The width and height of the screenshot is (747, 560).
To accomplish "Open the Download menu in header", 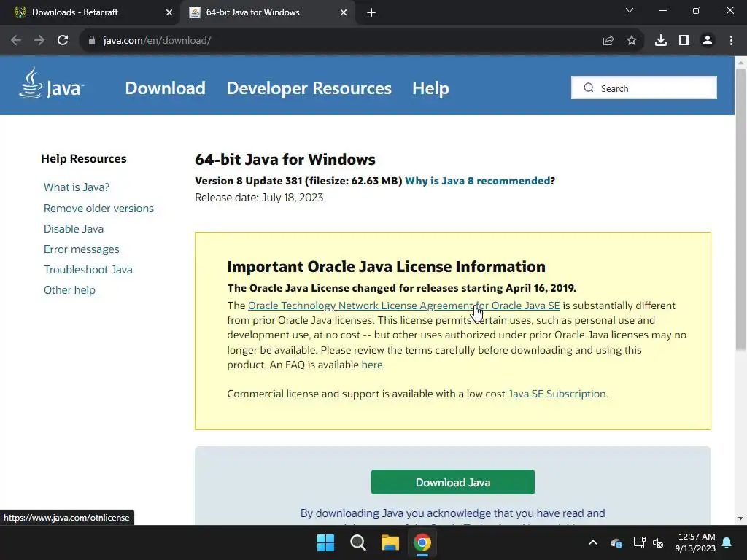I will tap(166, 88).
